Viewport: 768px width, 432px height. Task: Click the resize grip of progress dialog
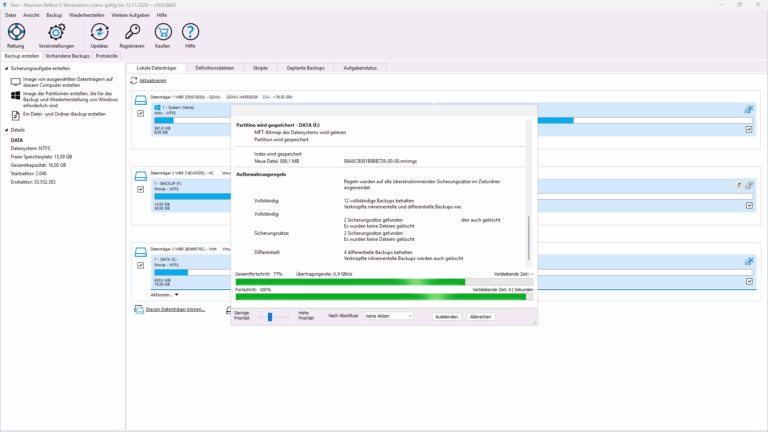coord(534,322)
